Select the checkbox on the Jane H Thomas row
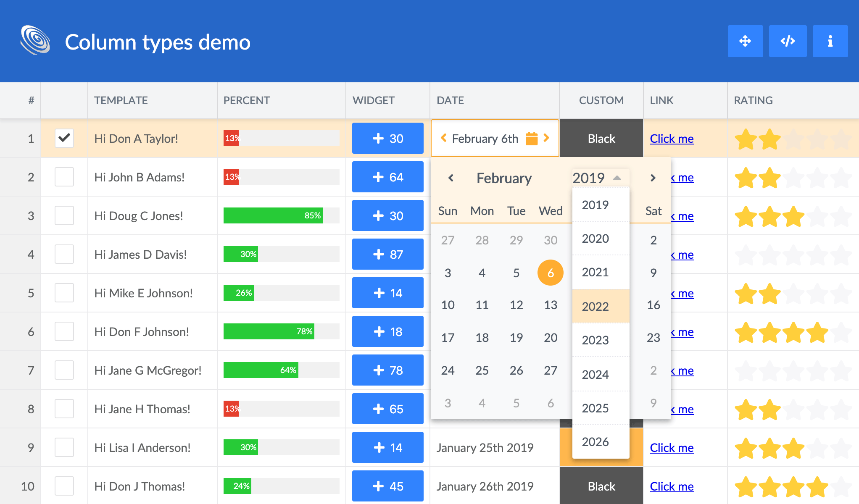Image resolution: width=859 pixels, height=504 pixels. 64,409
